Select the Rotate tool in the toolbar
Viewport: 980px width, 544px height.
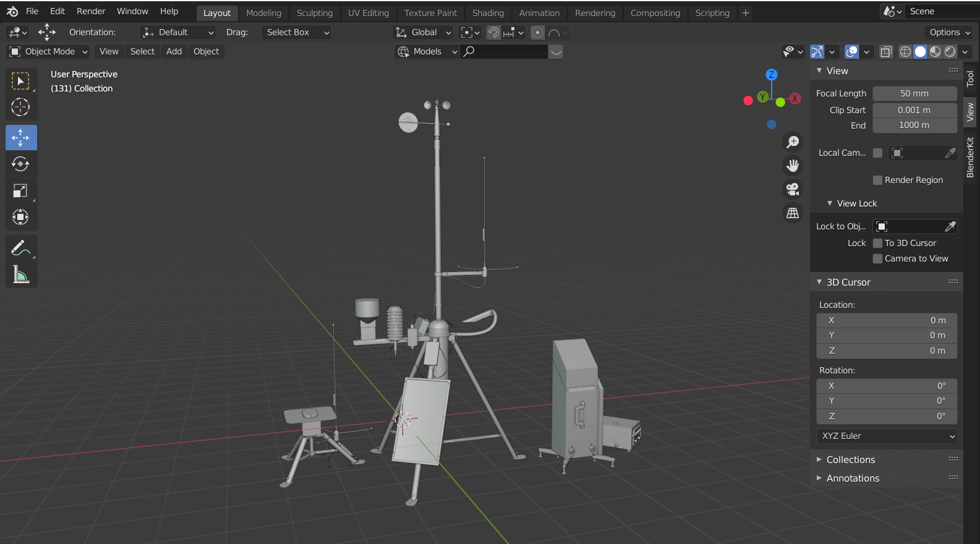tap(20, 164)
